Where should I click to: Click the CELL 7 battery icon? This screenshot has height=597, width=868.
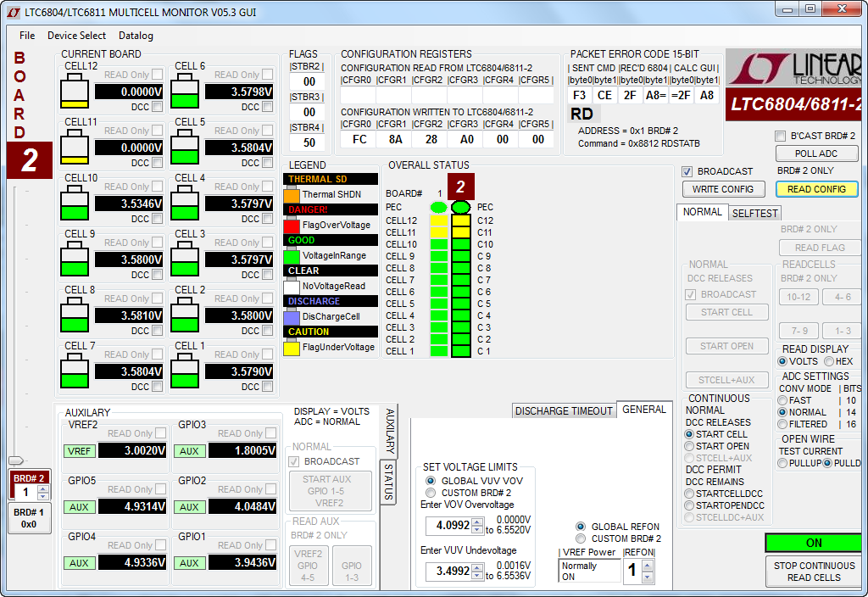75,371
